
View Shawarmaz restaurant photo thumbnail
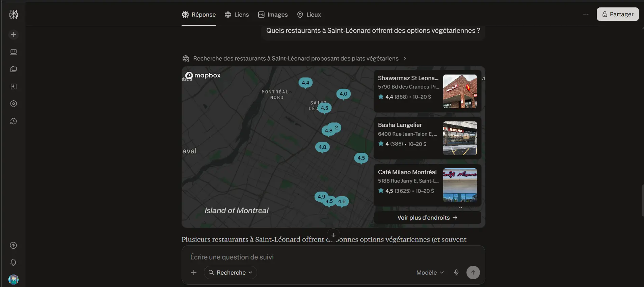[x=460, y=91]
